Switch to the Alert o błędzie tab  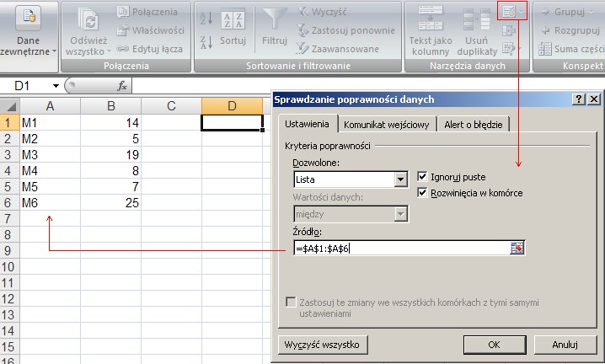pyautogui.click(x=474, y=124)
